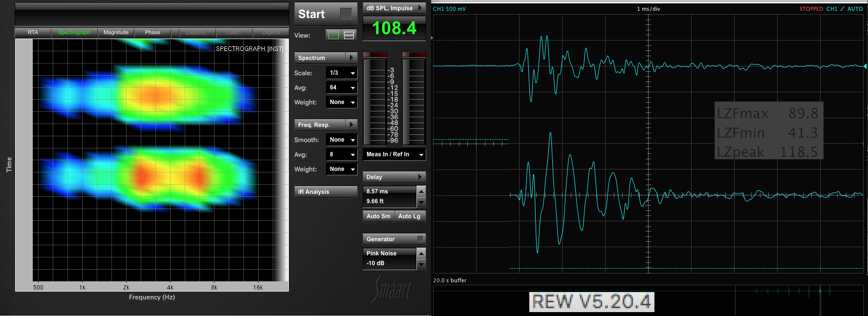Toggle the Generator on/off square
This screenshot has height=316, width=868.
(x=420, y=239)
